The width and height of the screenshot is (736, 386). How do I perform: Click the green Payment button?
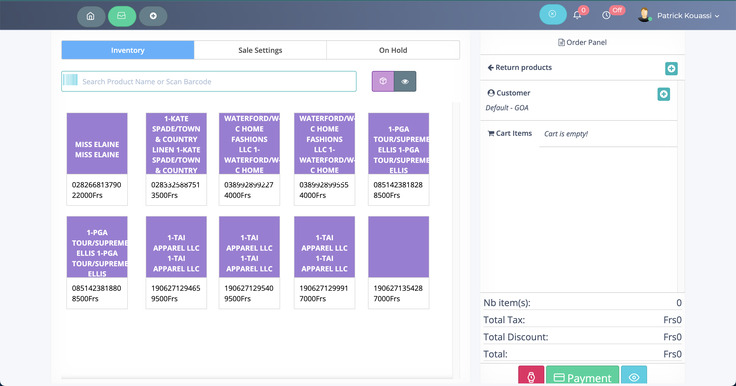pyautogui.click(x=583, y=376)
